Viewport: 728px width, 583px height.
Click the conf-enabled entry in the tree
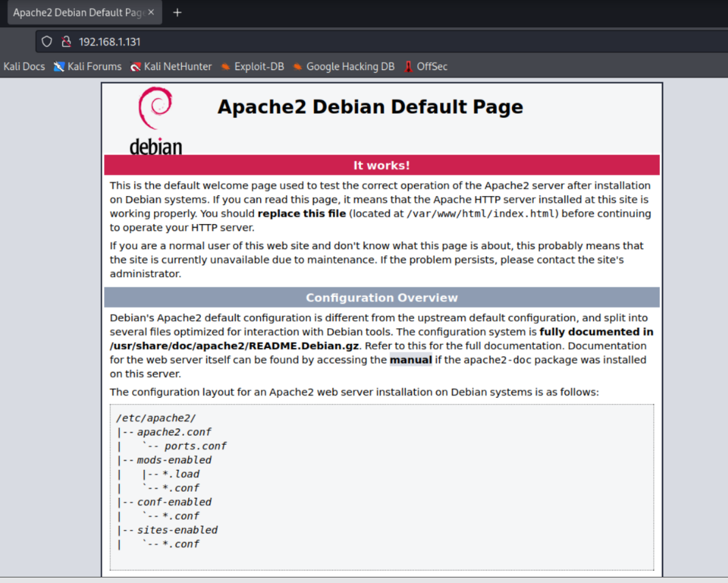click(x=174, y=502)
